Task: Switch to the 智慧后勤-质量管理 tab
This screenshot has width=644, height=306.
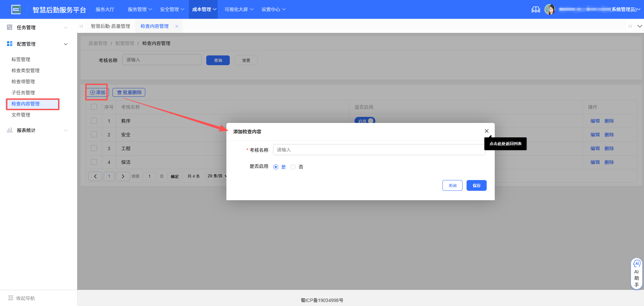Action: pyautogui.click(x=111, y=26)
